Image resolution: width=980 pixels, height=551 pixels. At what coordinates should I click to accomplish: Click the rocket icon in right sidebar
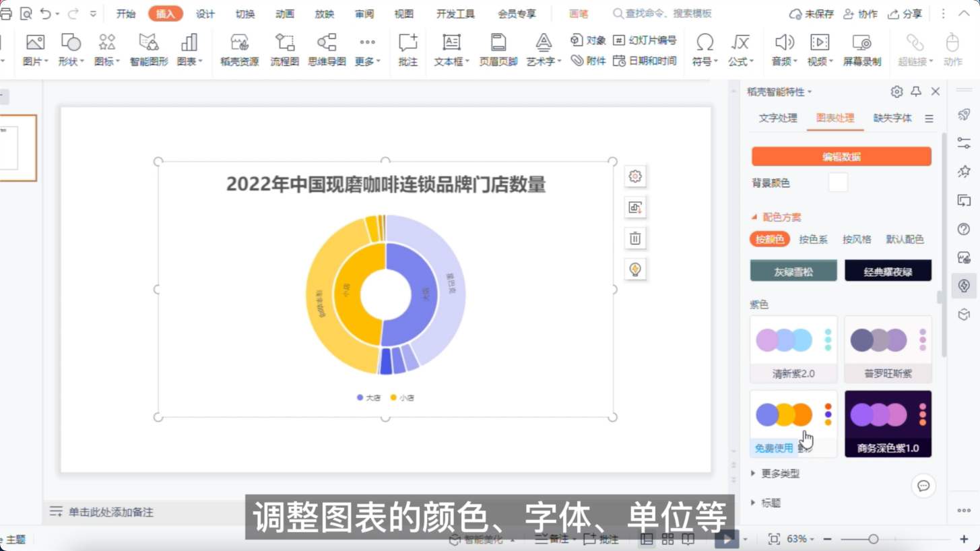964,115
